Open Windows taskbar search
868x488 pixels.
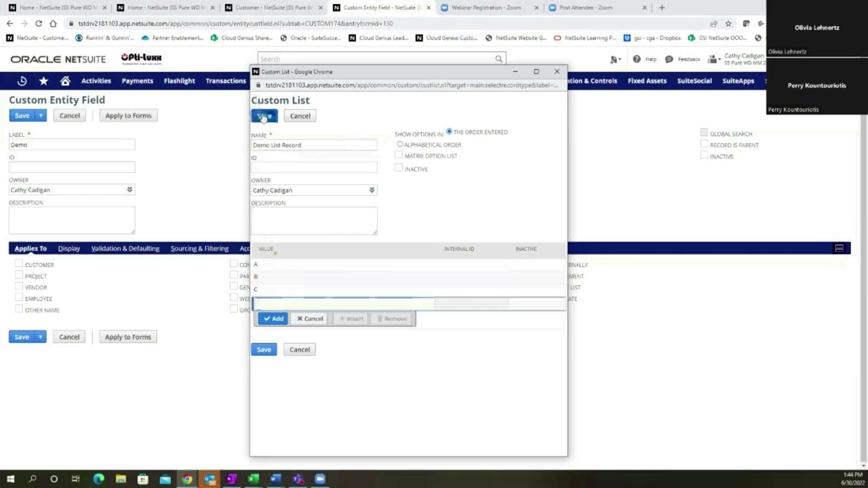(32, 479)
